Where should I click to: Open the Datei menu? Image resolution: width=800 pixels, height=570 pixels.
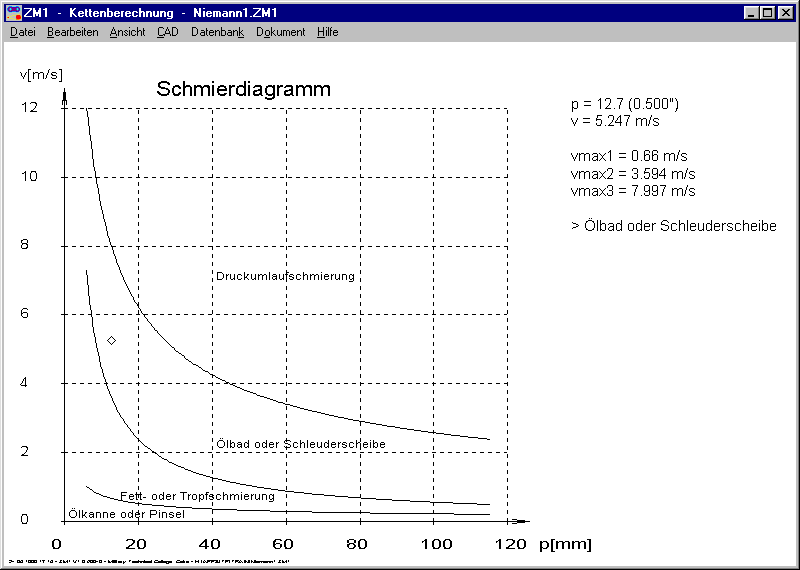click(x=22, y=32)
